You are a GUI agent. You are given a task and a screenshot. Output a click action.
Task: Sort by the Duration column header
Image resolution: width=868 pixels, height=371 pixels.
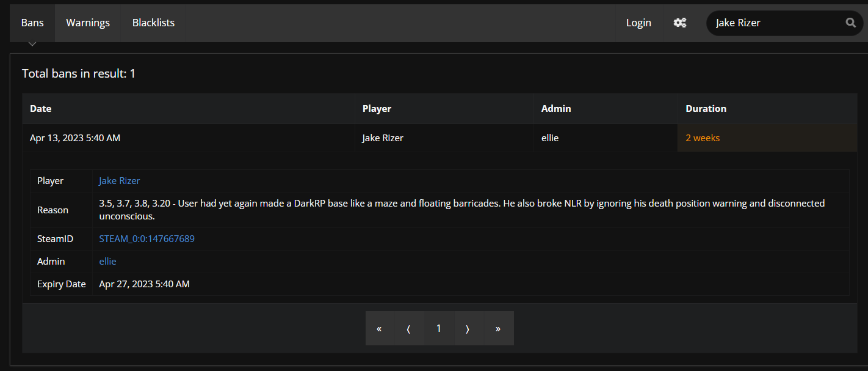(x=706, y=108)
